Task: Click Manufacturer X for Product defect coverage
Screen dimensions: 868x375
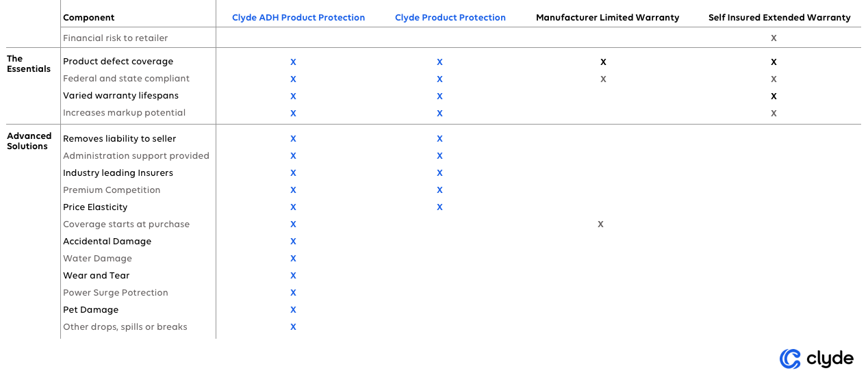Action: click(x=603, y=62)
